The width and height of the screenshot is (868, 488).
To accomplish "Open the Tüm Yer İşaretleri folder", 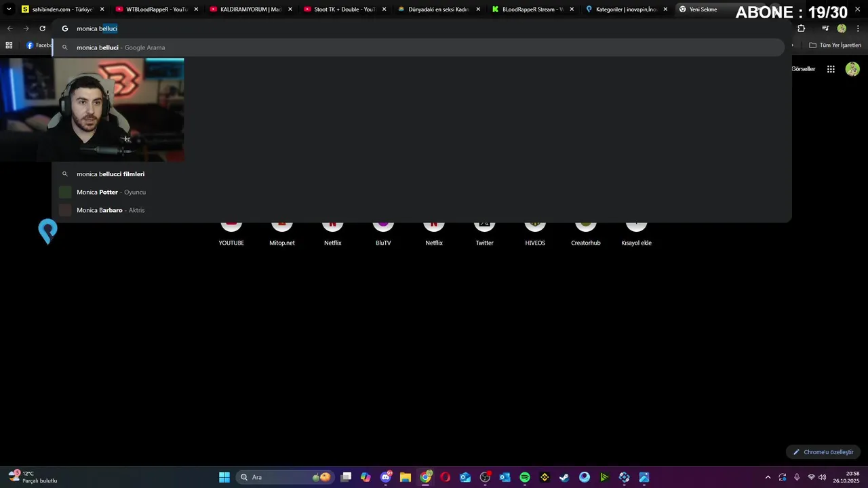I will 835,45.
